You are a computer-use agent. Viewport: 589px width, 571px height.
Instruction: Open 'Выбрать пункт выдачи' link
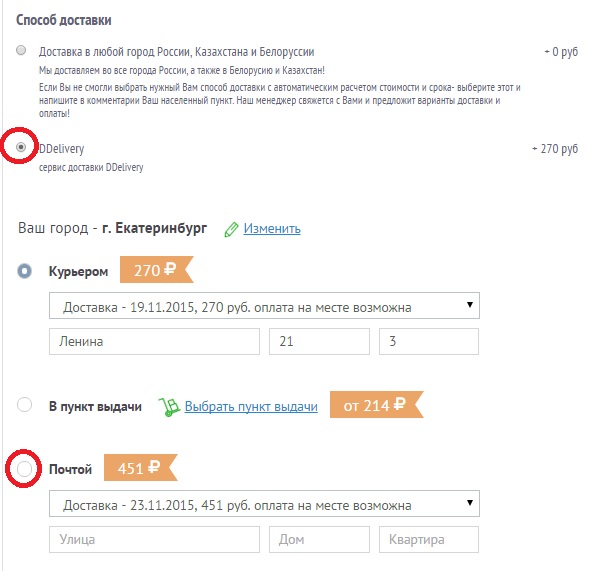point(251,406)
